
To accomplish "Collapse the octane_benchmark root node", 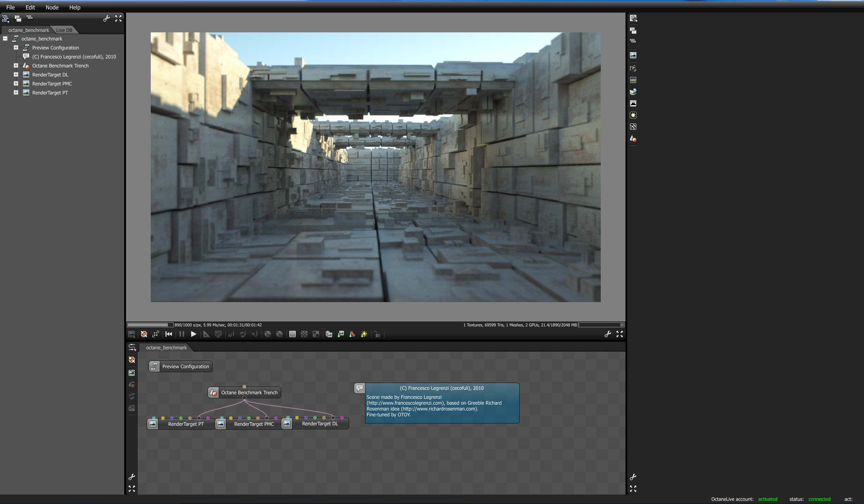I will (x=5, y=39).
